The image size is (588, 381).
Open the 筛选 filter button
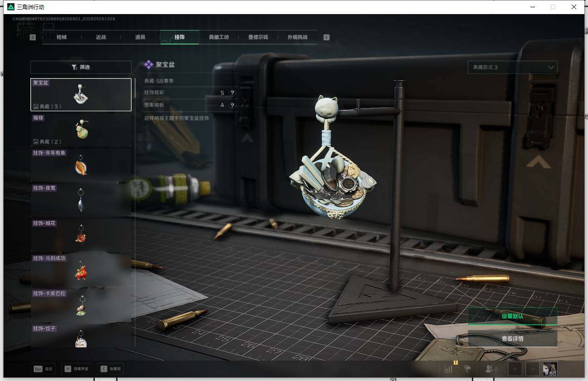[81, 67]
